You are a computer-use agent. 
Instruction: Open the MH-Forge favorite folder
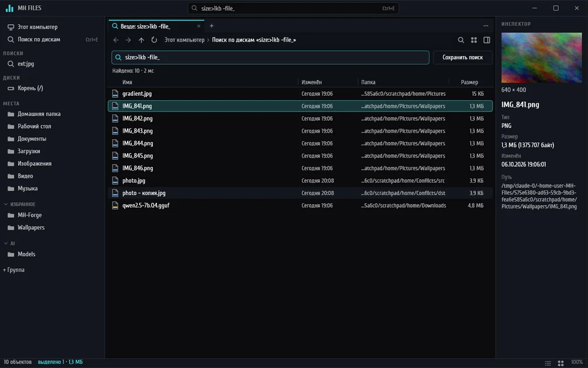52,215
